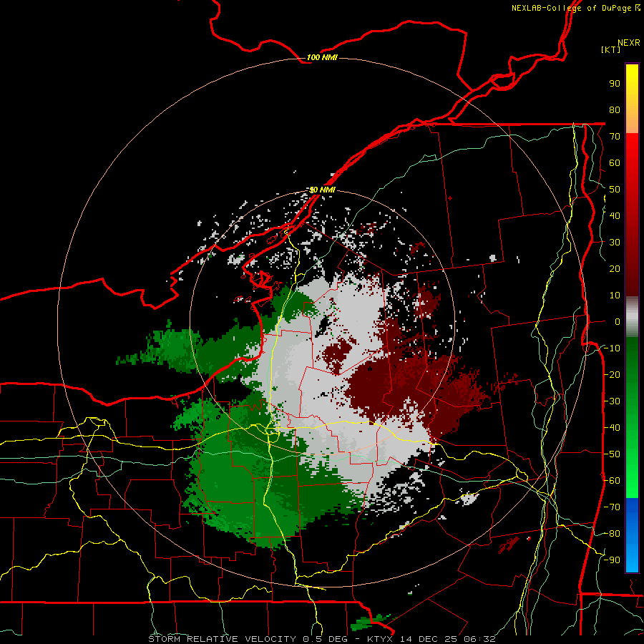Click the 50 value on velocity scale
This screenshot has height=644, width=644.
coord(615,190)
